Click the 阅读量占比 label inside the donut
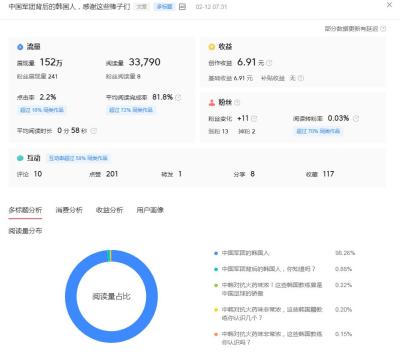This screenshot has height=361, width=400. (x=111, y=296)
